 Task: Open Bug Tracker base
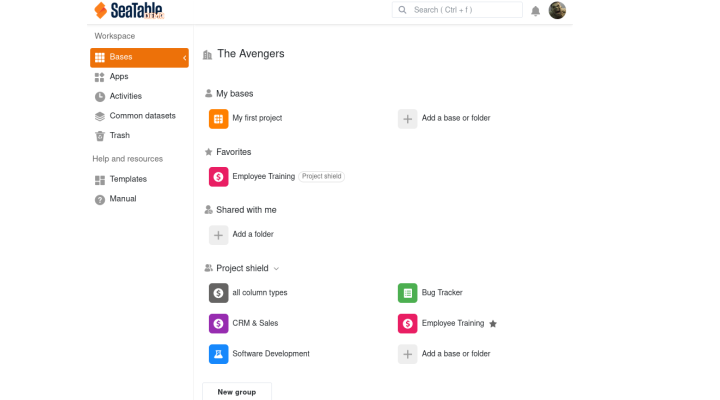[442, 293]
